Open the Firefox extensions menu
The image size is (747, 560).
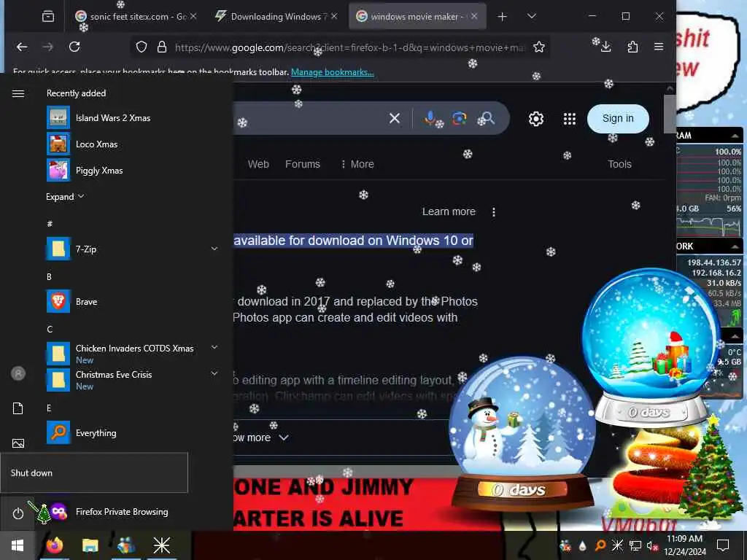[x=632, y=47]
